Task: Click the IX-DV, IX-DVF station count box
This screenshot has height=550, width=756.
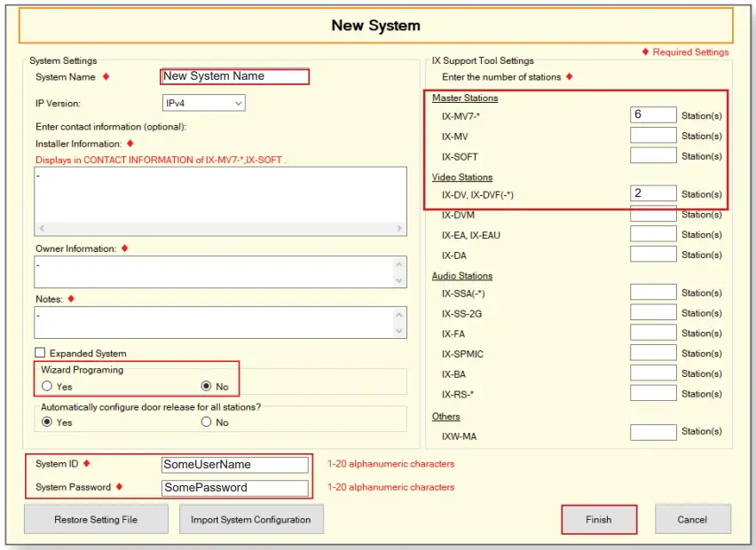Action: coord(653,194)
